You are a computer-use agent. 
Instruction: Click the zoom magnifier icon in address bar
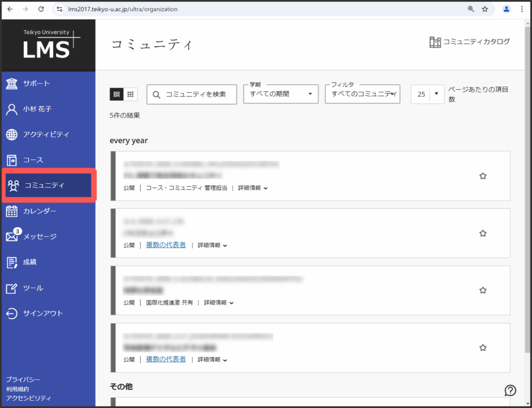coord(471,9)
